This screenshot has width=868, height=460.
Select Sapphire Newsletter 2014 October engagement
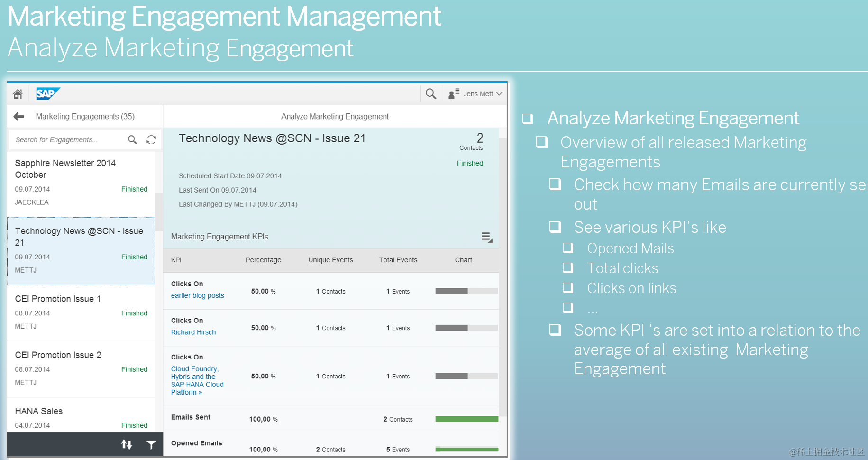82,184
